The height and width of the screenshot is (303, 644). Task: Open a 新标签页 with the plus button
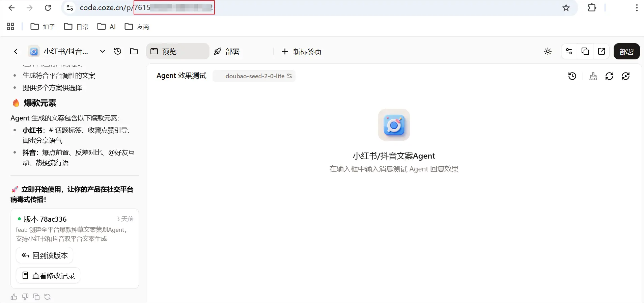[302, 52]
